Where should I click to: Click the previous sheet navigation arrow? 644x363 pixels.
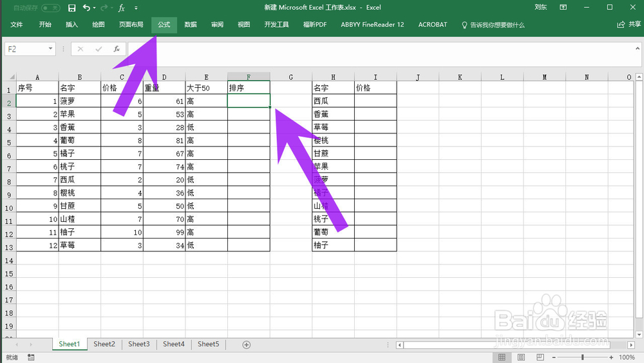click(x=17, y=344)
